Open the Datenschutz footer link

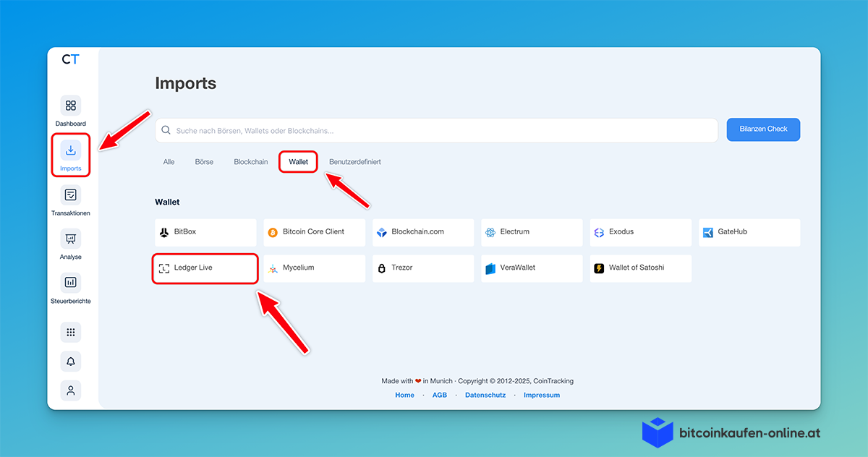tap(485, 395)
